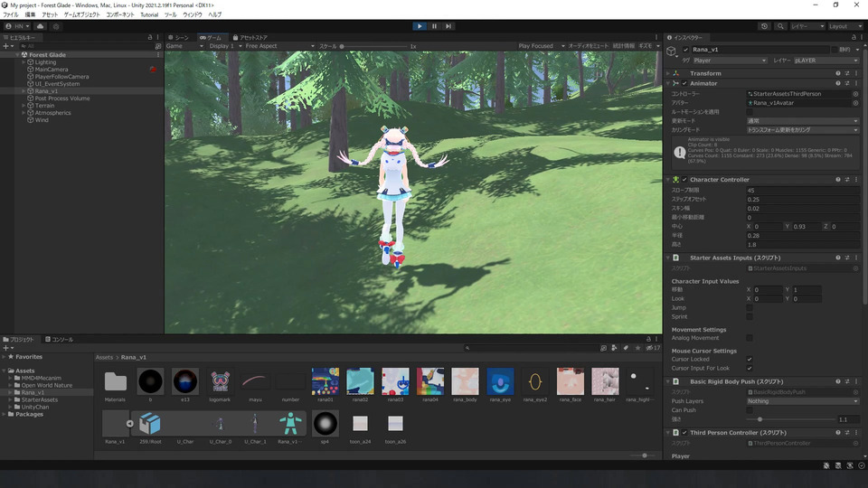The image size is (868, 488).
Task: Toggle the Rana_v1 object active checkbox
Action: click(x=685, y=50)
